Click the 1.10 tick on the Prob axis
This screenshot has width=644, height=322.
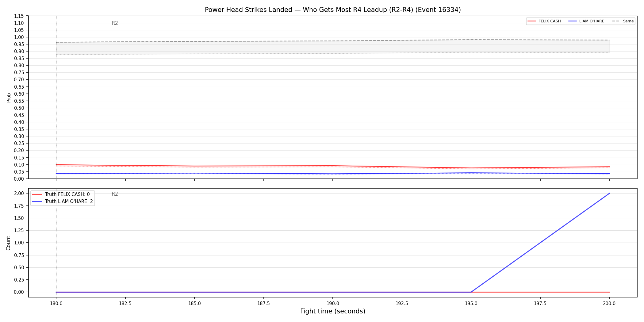point(19,23)
